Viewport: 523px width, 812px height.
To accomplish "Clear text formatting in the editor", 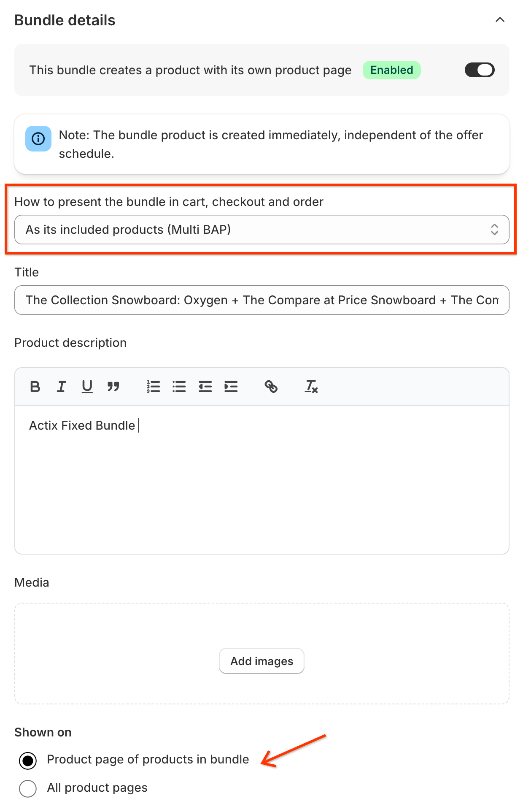I will click(x=311, y=387).
